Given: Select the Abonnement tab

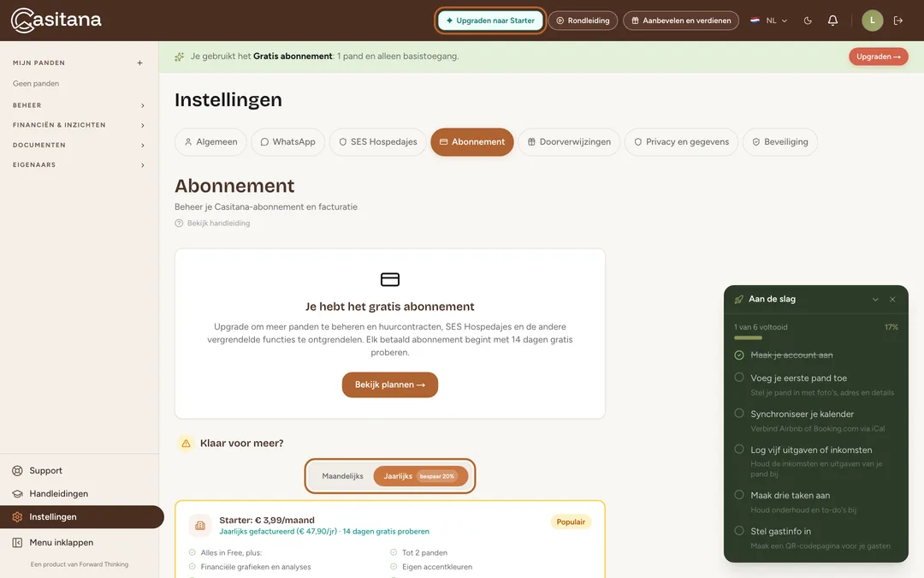Looking at the screenshot, I should pyautogui.click(x=472, y=142).
